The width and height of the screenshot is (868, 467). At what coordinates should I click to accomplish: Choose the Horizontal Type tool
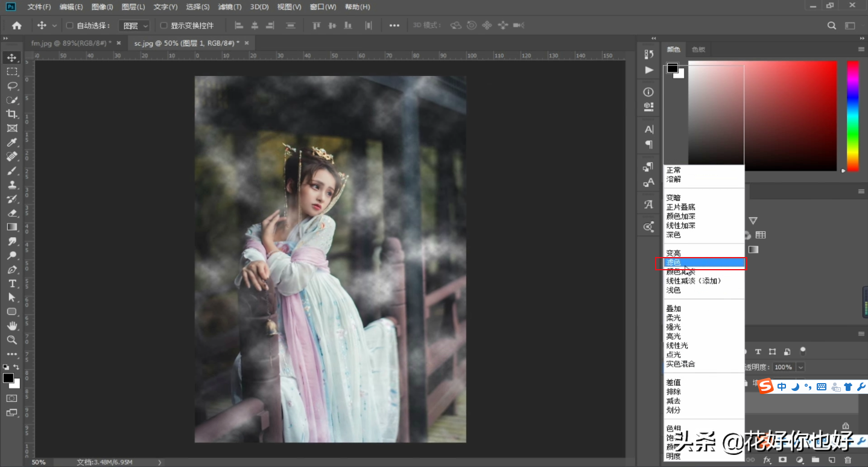(11, 284)
